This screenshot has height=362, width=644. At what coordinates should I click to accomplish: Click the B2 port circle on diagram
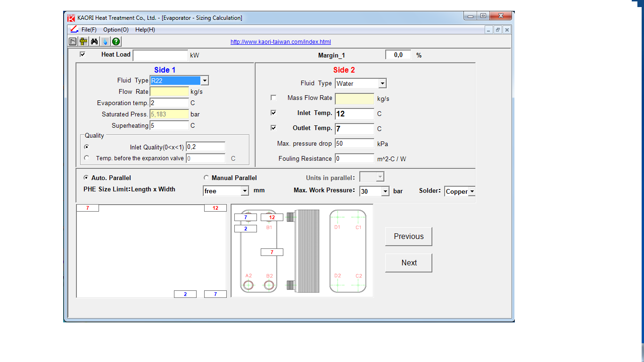[269, 285]
